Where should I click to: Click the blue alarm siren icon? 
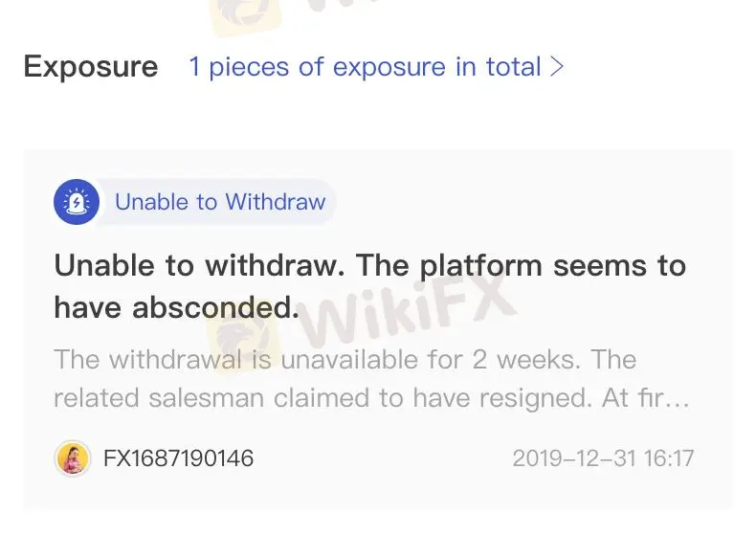(75, 202)
